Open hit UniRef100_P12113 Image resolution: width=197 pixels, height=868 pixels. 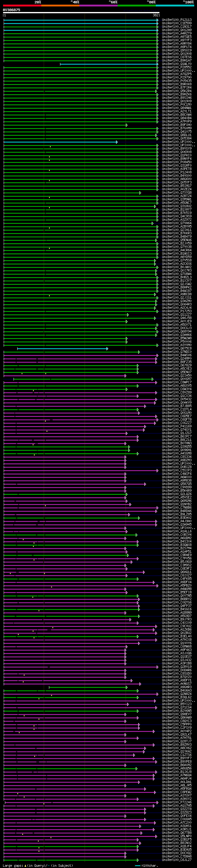pyautogui.click(x=177, y=20)
